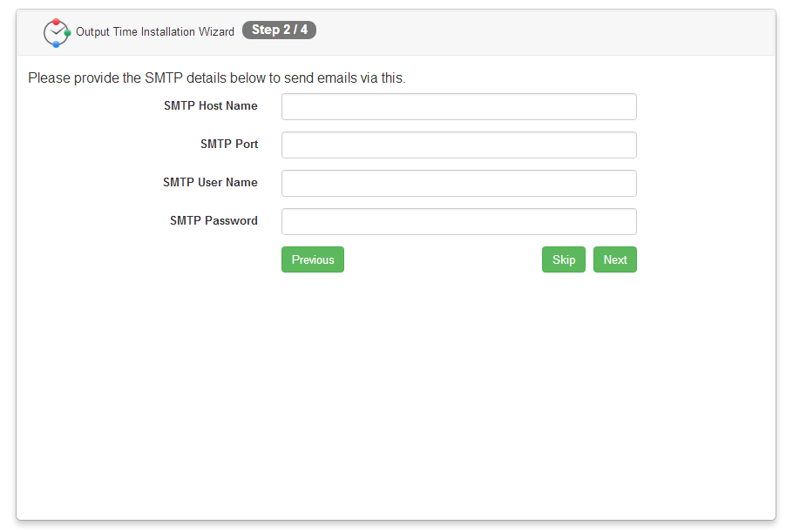Click blank panel area below the buttons
Viewport: 786px width, 532px height.
[x=396, y=396]
